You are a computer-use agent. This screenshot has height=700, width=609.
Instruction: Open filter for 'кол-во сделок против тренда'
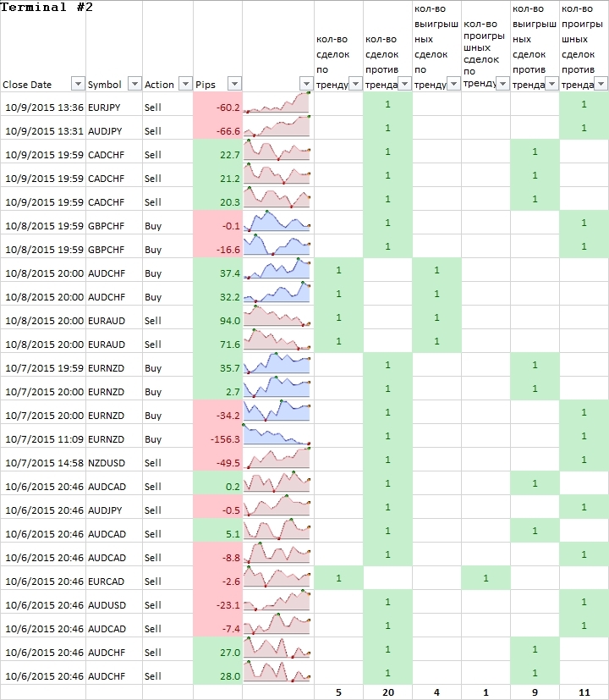click(404, 84)
